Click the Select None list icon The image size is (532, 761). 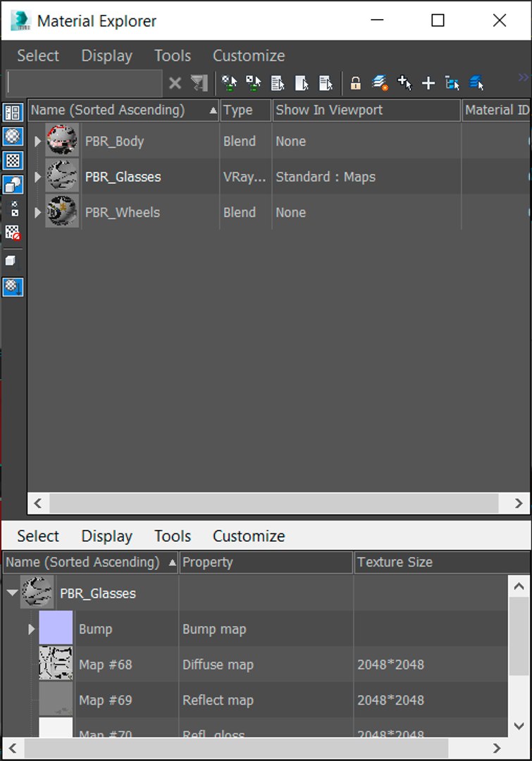[302, 83]
